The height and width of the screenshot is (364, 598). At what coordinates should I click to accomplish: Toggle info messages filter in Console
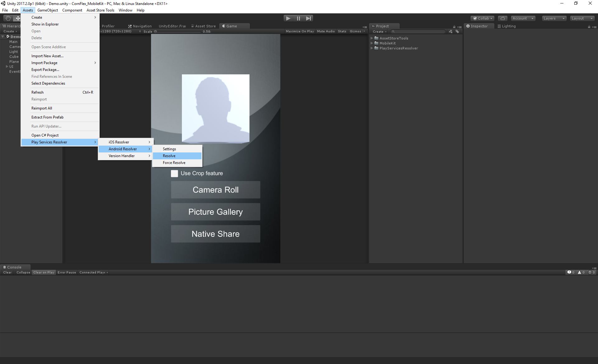tap(571, 272)
